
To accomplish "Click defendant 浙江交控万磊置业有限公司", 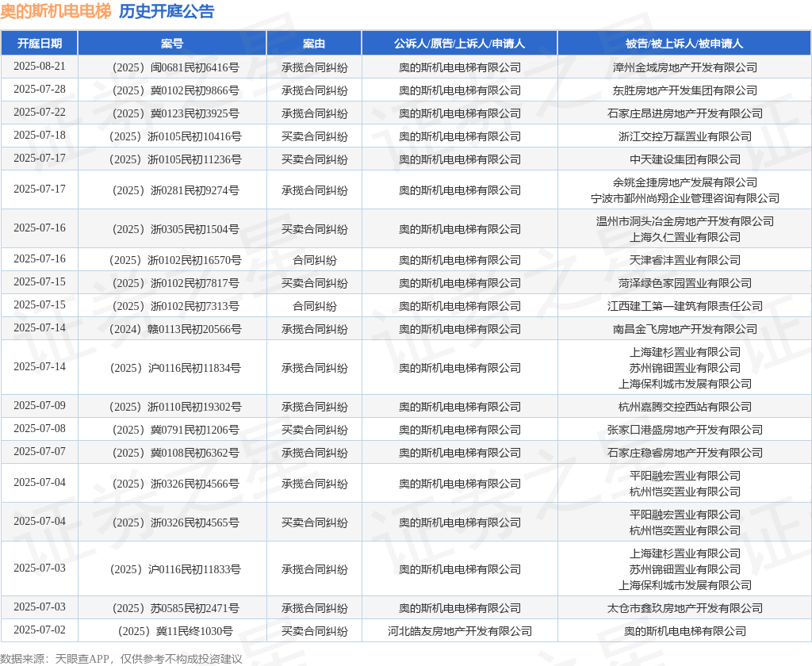I will (684, 136).
